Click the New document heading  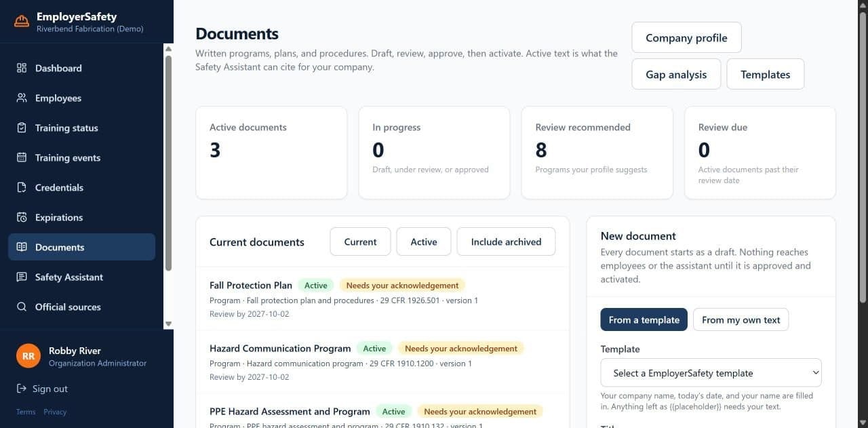pyautogui.click(x=638, y=236)
